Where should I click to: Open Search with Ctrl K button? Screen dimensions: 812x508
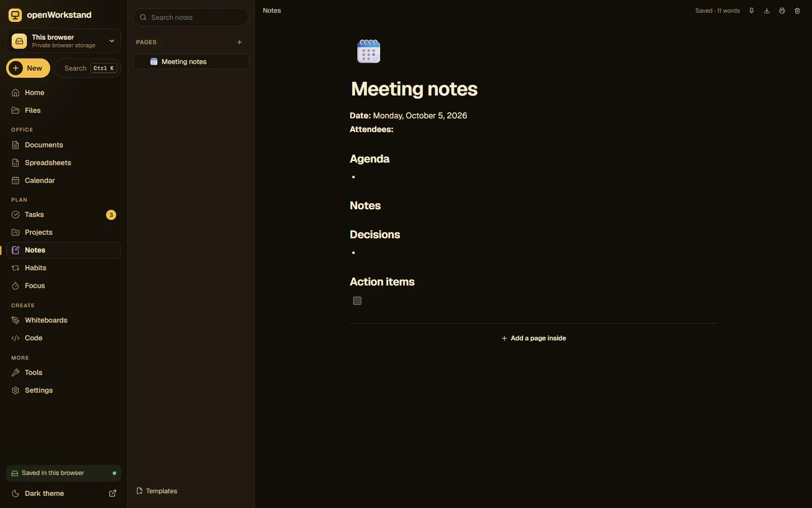pos(88,68)
